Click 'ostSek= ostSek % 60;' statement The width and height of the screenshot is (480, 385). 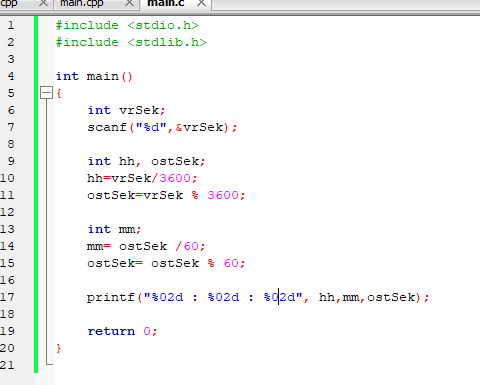[x=166, y=263]
